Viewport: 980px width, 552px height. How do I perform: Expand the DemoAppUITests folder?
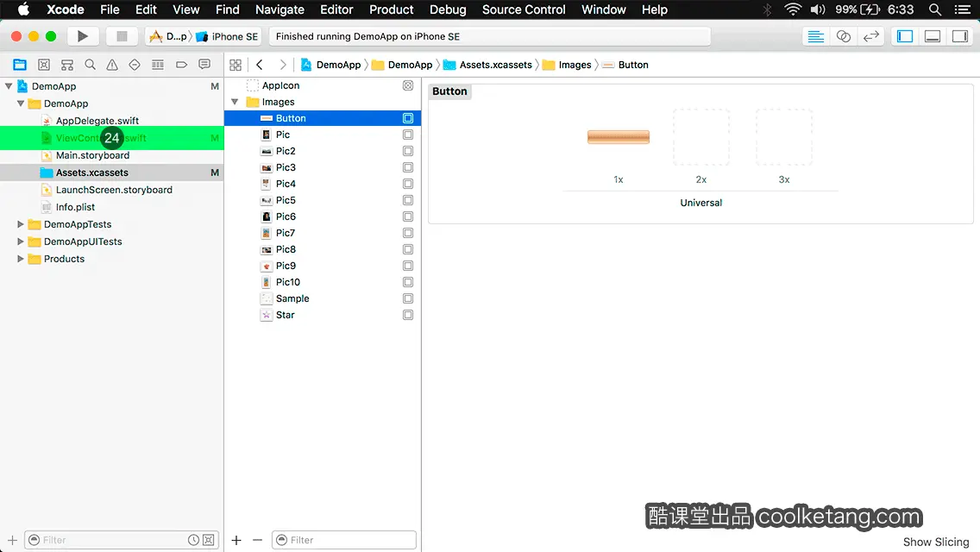(21, 241)
